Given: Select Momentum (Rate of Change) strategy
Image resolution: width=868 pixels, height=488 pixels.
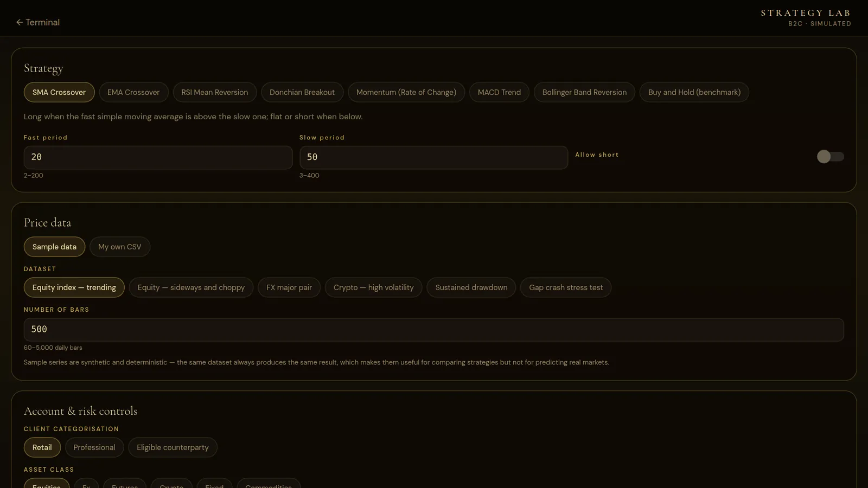Looking at the screenshot, I should [x=406, y=92].
